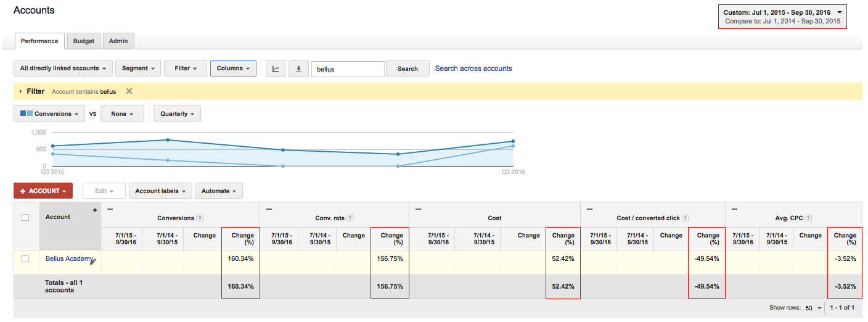Switch to the Performance tab
This screenshot has height=322, width=868.
[x=39, y=41]
